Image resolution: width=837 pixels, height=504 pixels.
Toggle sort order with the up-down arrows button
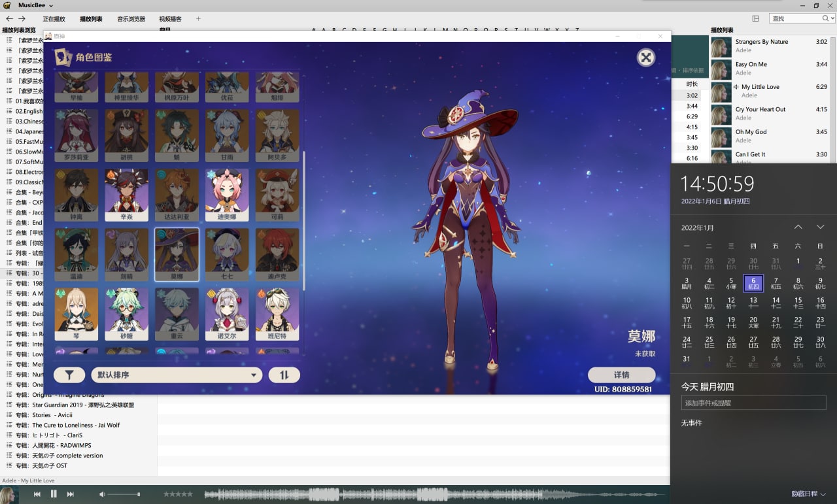click(284, 375)
